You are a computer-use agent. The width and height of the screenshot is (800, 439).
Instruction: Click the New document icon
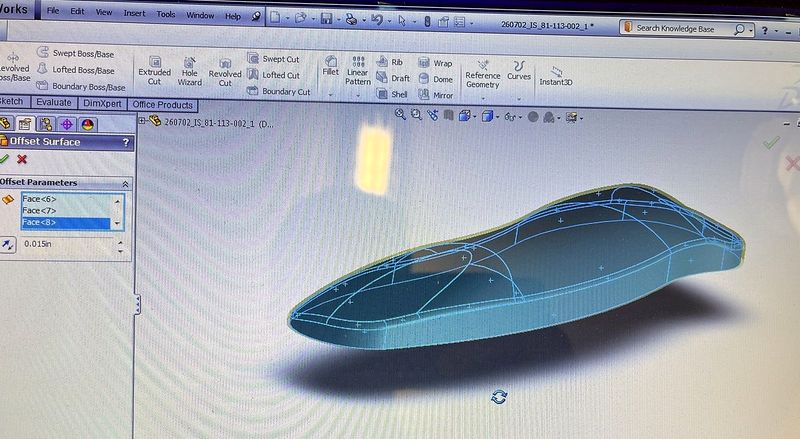pos(275,18)
